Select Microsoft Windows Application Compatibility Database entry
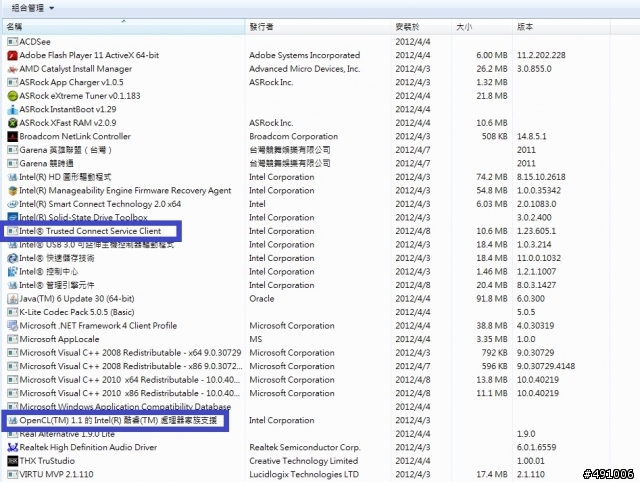 coord(125,406)
